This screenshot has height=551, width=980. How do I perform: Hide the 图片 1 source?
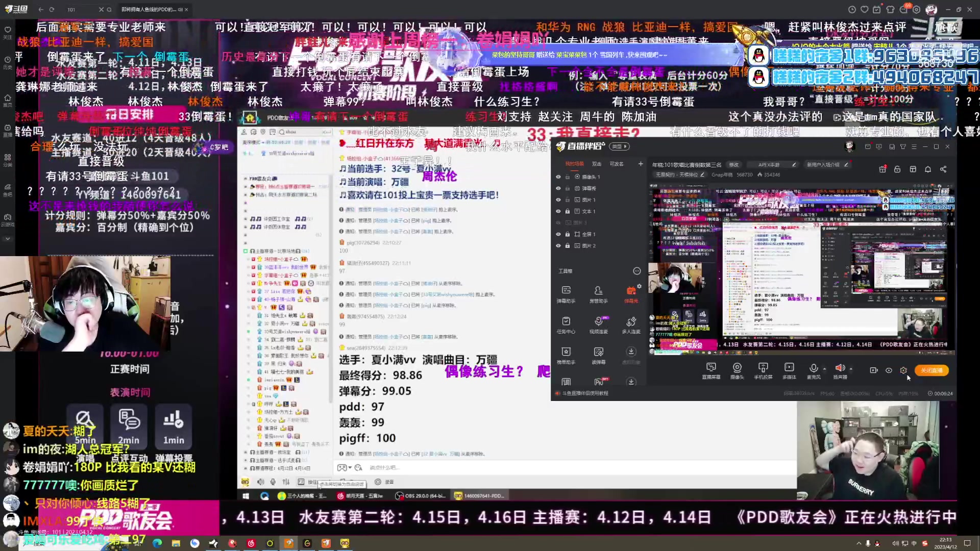click(x=558, y=200)
